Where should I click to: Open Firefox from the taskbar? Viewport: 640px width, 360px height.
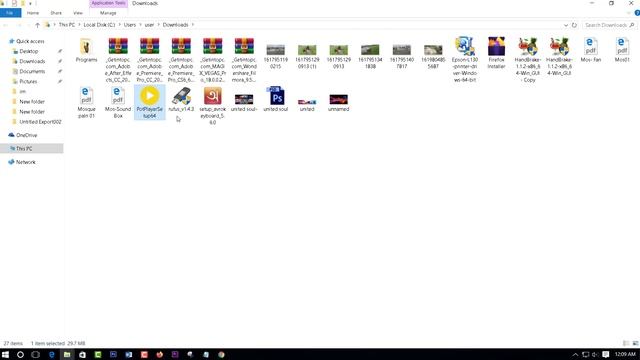160,355
